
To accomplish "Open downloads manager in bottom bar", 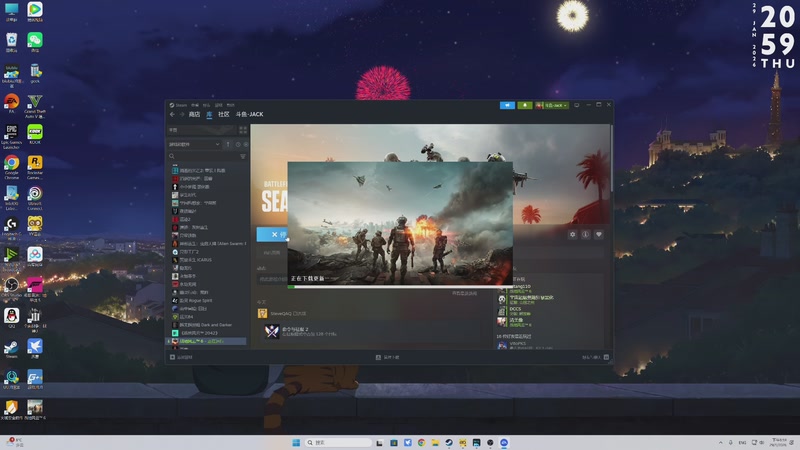I will (x=387, y=357).
